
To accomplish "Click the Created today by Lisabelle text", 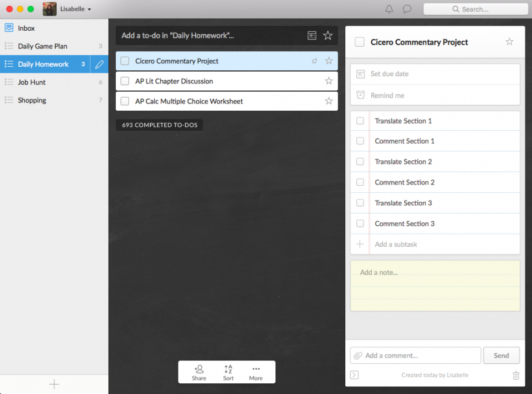I will (x=435, y=375).
